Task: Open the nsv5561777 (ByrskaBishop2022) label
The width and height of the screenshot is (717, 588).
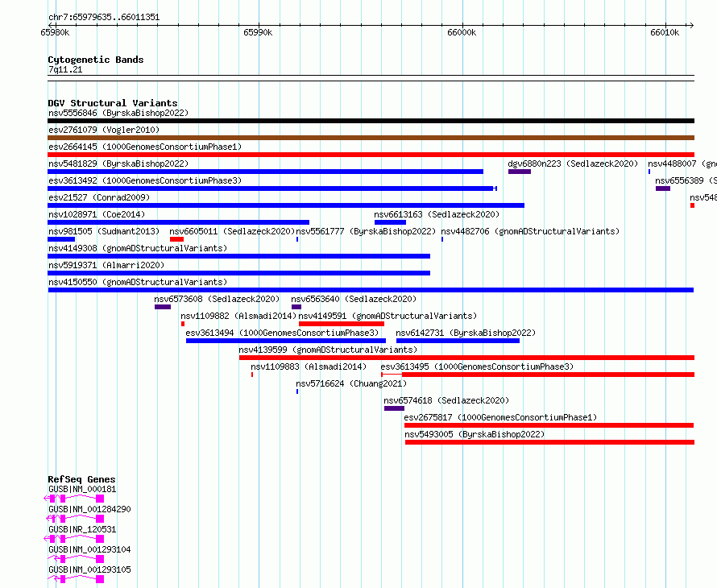Action: [x=366, y=231]
